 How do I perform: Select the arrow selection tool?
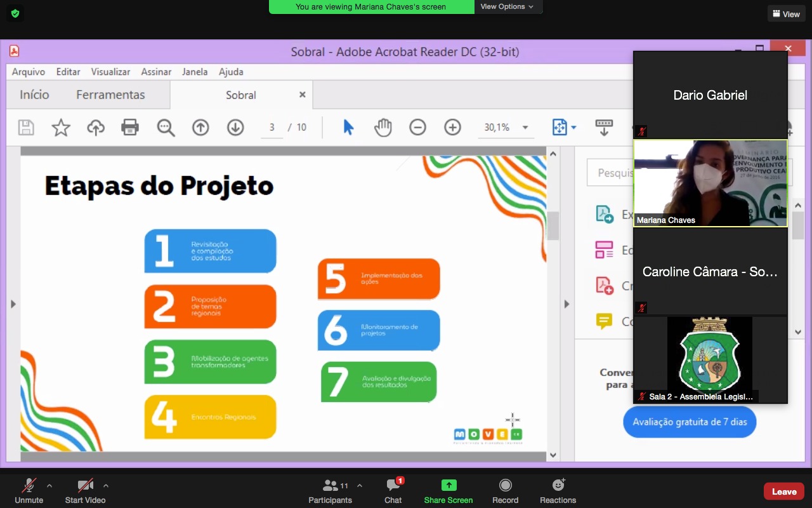348,128
